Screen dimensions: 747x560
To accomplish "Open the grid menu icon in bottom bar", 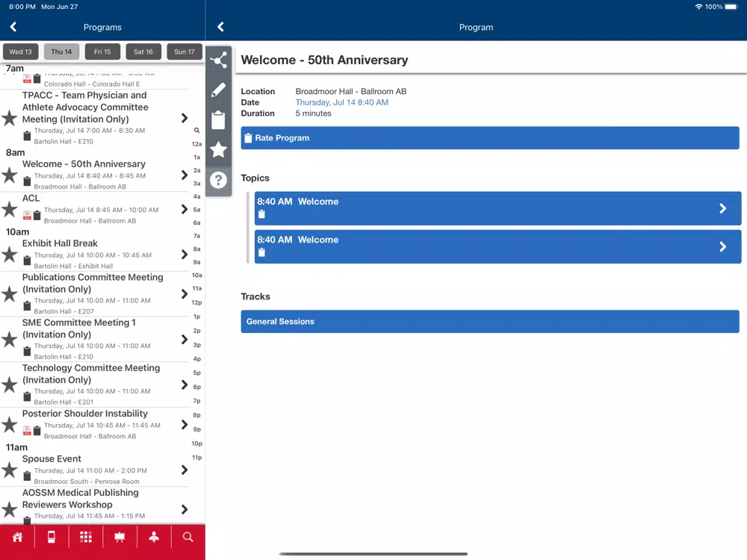I will (x=86, y=537).
